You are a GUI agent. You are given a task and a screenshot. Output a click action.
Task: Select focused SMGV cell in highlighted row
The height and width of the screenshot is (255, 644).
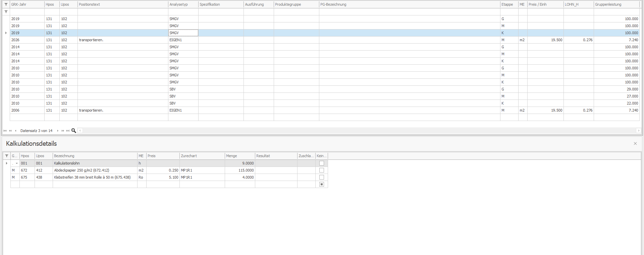(x=183, y=33)
